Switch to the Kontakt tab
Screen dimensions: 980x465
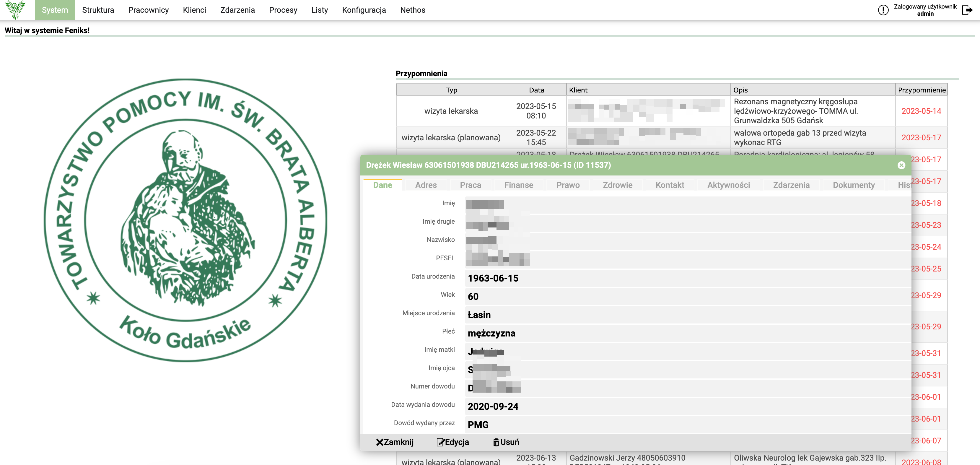coord(670,185)
